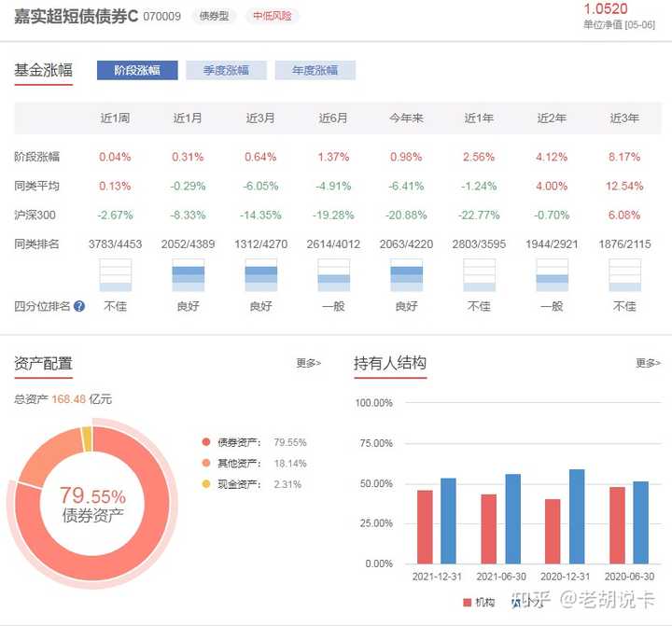Image resolution: width=672 pixels, height=626 pixels.
Task: Click the 近3年 column header
Action: [x=624, y=118]
